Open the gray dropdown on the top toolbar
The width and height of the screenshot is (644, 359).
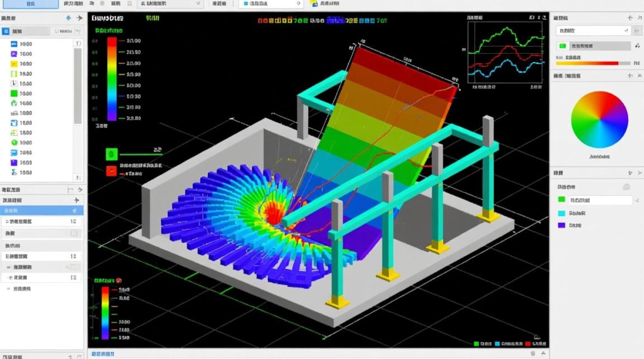(x=170, y=3)
